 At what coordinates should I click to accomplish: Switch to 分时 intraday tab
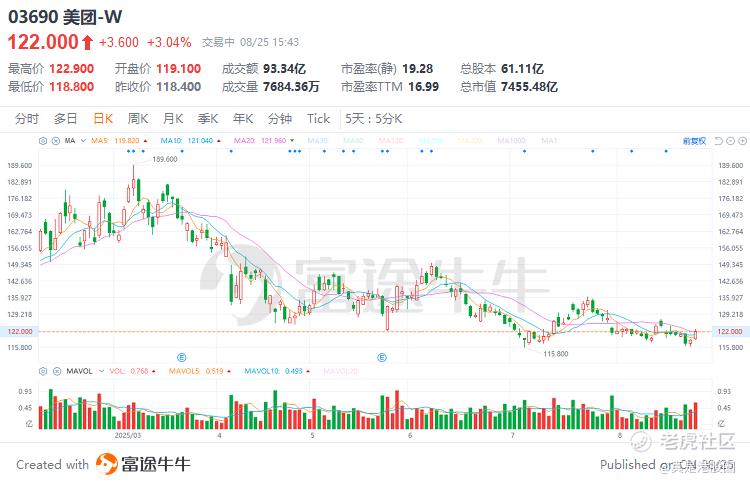(27, 119)
